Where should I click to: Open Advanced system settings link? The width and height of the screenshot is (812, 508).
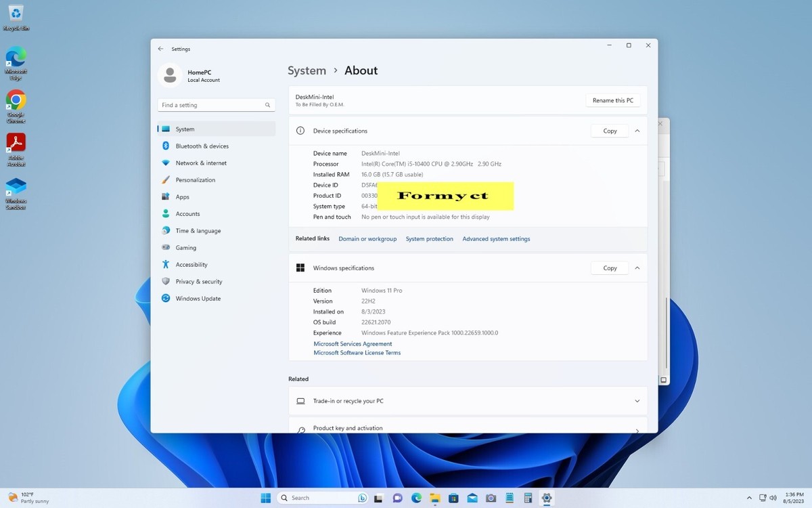(x=496, y=238)
